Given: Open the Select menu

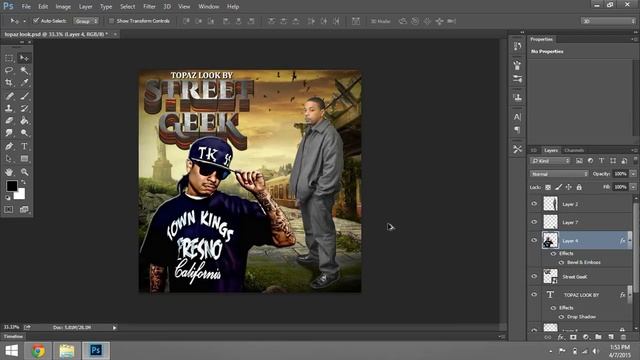Looking at the screenshot, I should pyautogui.click(x=127, y=7).
